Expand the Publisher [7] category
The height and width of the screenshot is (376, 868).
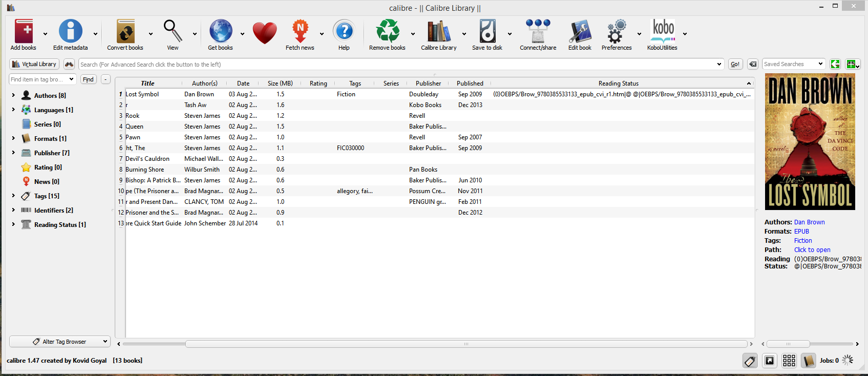[x=13, y=152]
